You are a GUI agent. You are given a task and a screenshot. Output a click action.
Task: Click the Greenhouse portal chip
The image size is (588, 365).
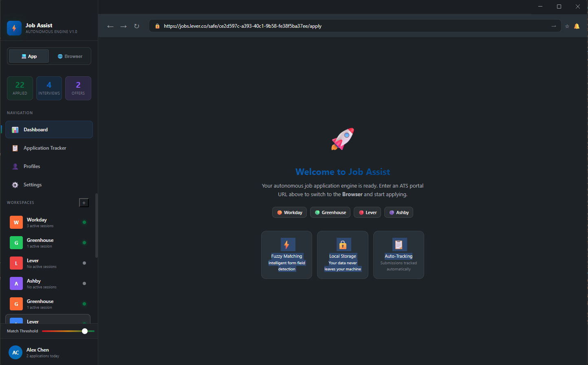coord(330,212)
